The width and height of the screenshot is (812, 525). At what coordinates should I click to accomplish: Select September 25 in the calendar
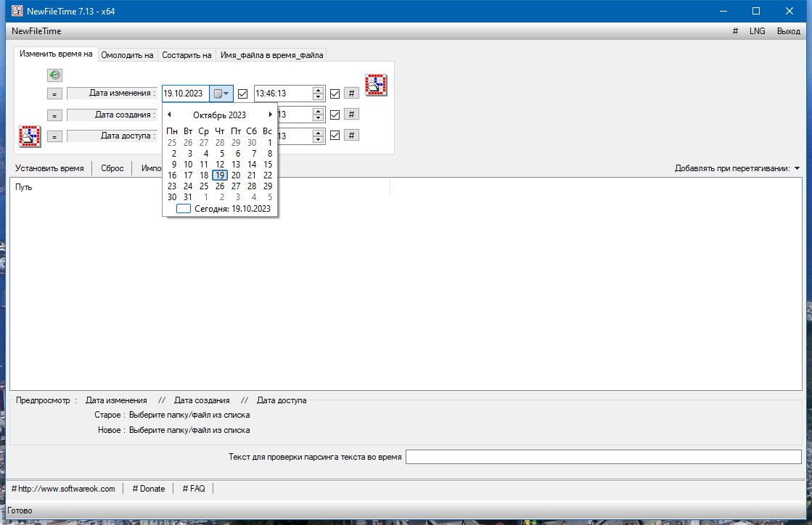click(172, 143)
